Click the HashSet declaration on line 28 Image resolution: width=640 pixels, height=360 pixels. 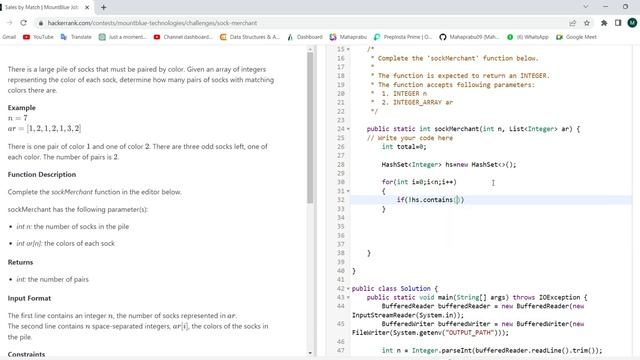click(x=449, y=164)
